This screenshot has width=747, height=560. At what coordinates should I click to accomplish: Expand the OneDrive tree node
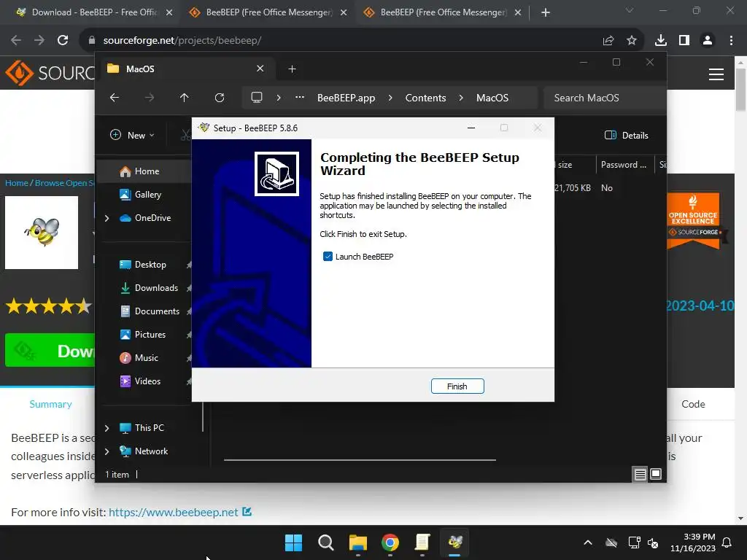(107, 218)
